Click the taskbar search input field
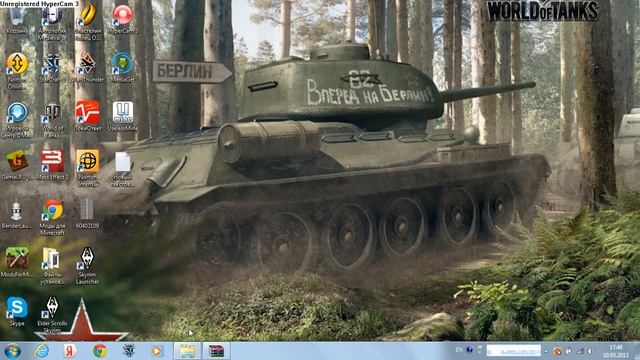The height and width of the screenshot is (360, 640). pyautogui.click(x=513, y=350)
